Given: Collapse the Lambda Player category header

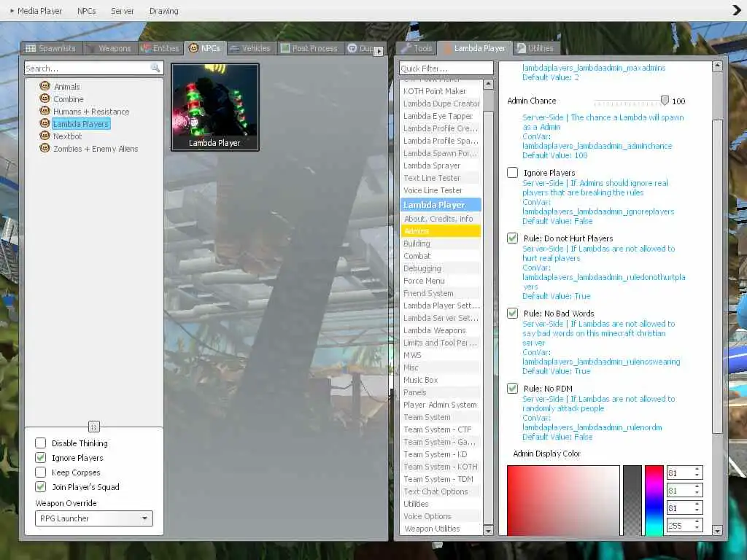Looking at the screenshot, I should [x=441, y=205].
